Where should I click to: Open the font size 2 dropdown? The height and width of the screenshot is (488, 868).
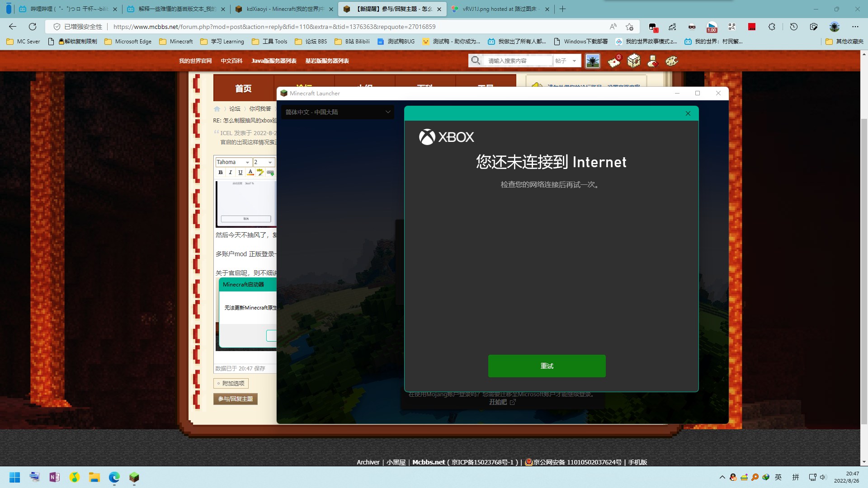tap(264, 162)
